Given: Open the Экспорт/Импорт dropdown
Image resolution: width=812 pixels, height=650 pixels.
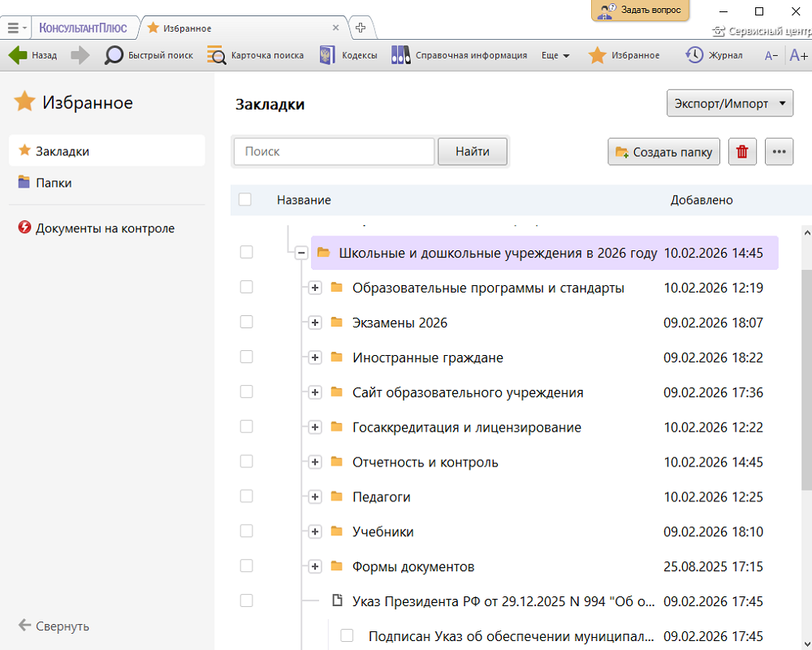Looking at the screenshot, I should click(729, 104).
